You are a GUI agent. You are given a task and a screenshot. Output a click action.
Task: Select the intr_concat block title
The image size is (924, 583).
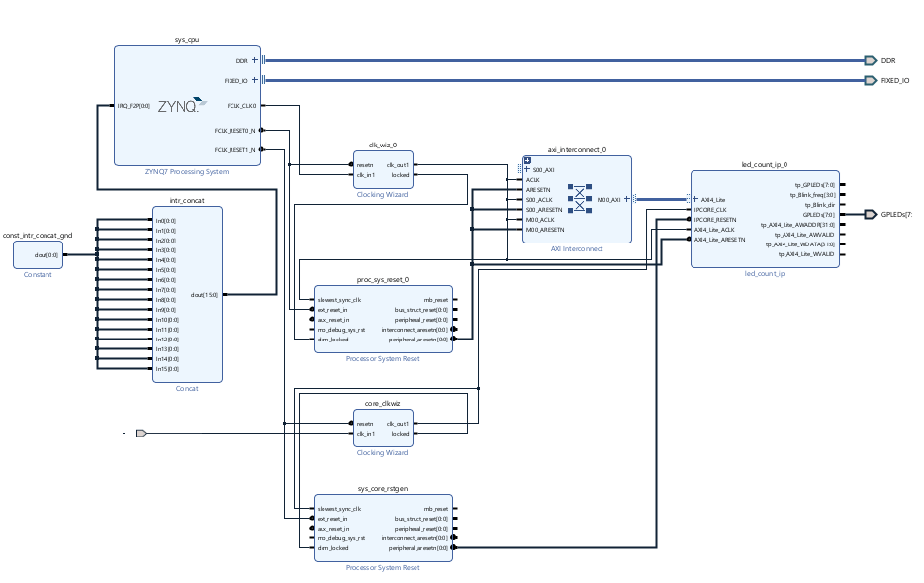(187, 200)
